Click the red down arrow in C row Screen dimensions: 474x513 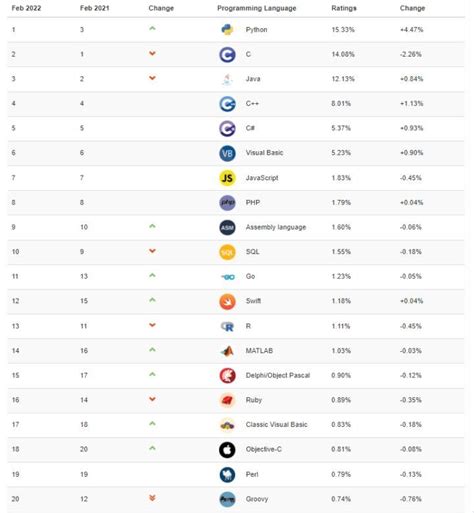pyautogui.click(x=152, y=53)
